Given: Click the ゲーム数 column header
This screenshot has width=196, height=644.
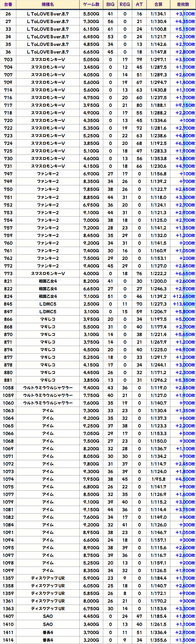Looking at the screenshot, I should tap(91, 5).
